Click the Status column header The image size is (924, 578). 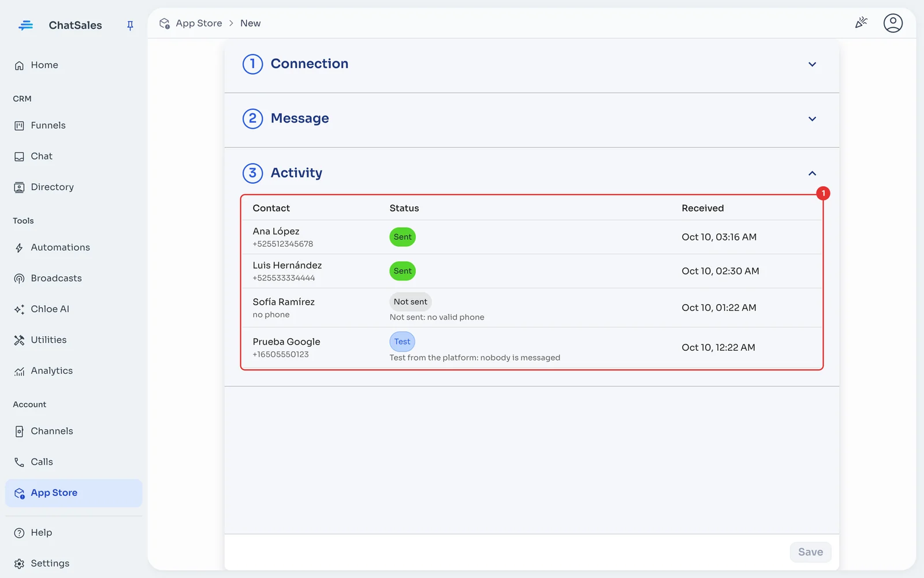[x=404, y=208]
